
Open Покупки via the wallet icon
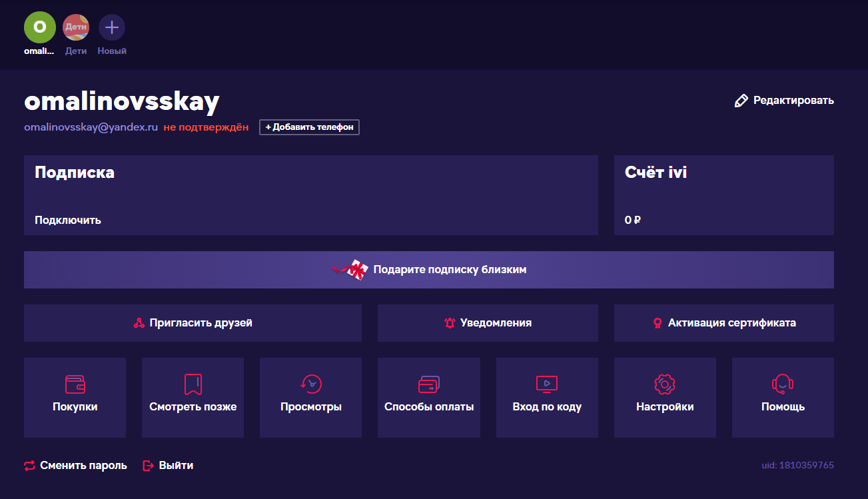(x=75, y=384)
